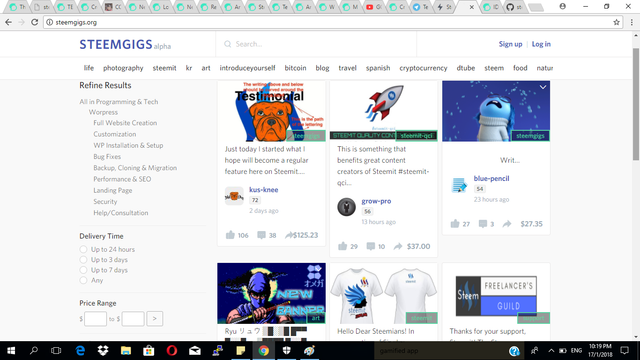Screen dimensions: 640x360
Task: Filter by Full Website Creation
Action: 125,123
